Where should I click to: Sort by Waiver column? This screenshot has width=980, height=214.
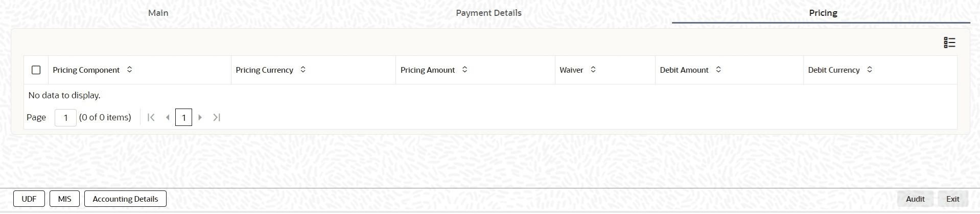[593, 70]
